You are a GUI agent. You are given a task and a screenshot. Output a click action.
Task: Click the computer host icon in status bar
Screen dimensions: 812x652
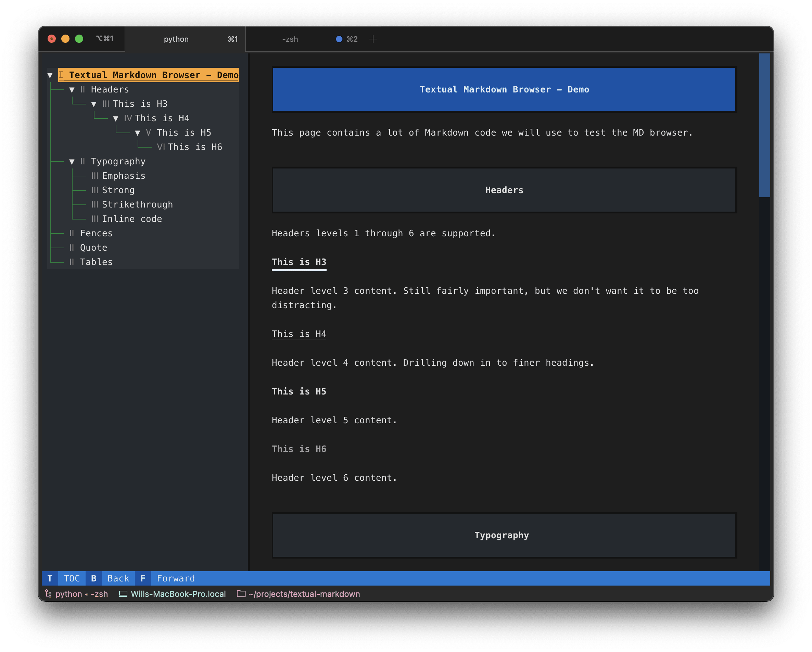(x=123, y=594)
